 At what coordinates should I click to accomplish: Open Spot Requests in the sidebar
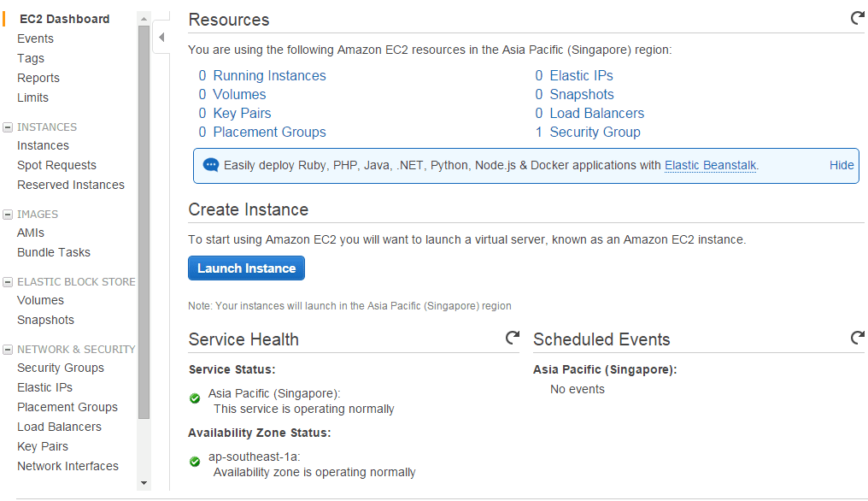[56, 165]
